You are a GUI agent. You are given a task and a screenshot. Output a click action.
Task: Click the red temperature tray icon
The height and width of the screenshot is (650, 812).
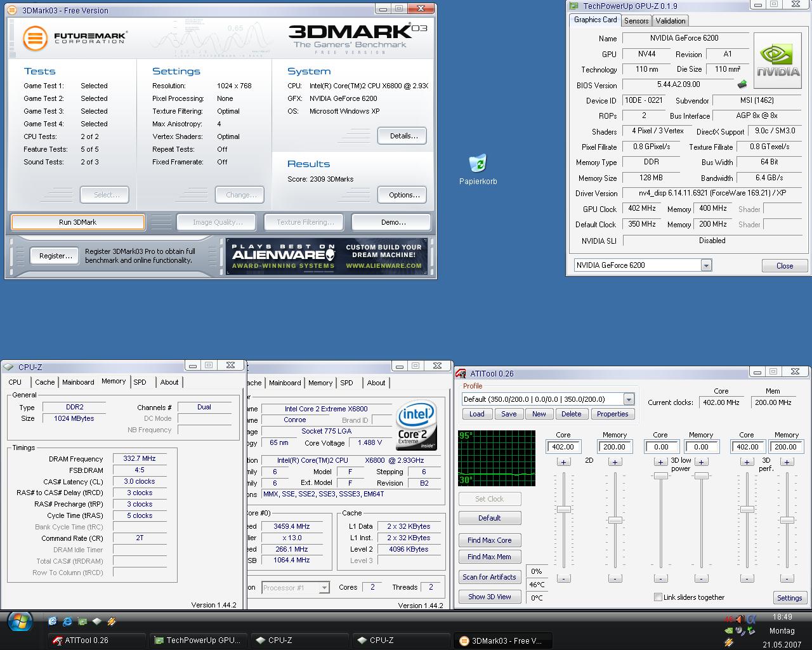pyautogui.click(x=729, y=619)
